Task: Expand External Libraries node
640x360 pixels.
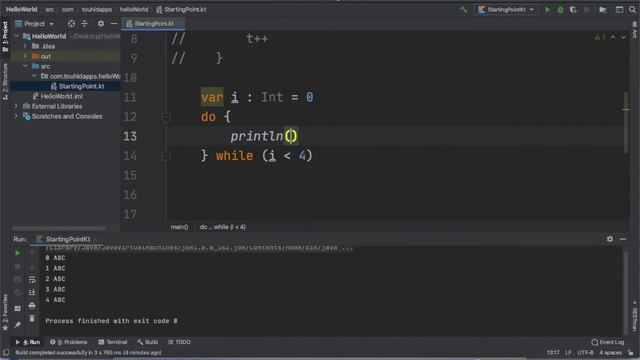Action: coord(17,106)
